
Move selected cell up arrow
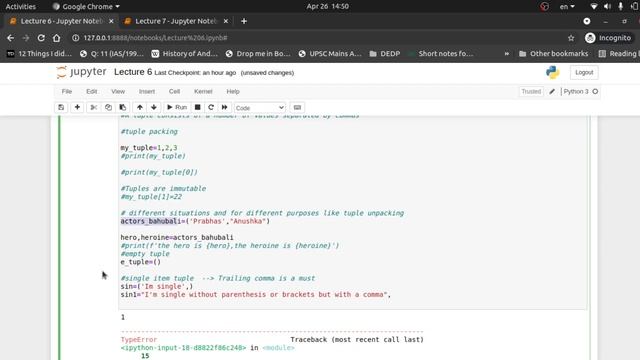click(x=140, y=107)
